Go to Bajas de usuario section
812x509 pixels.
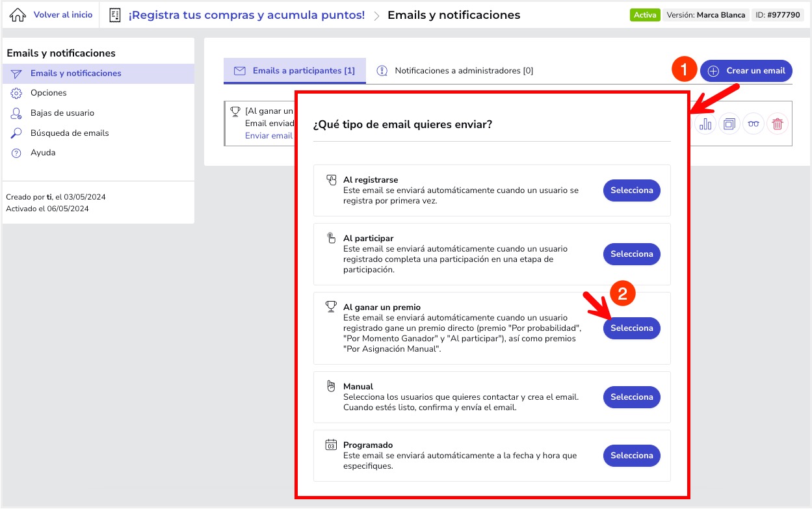pyautogui.click(x=62, y=113)
